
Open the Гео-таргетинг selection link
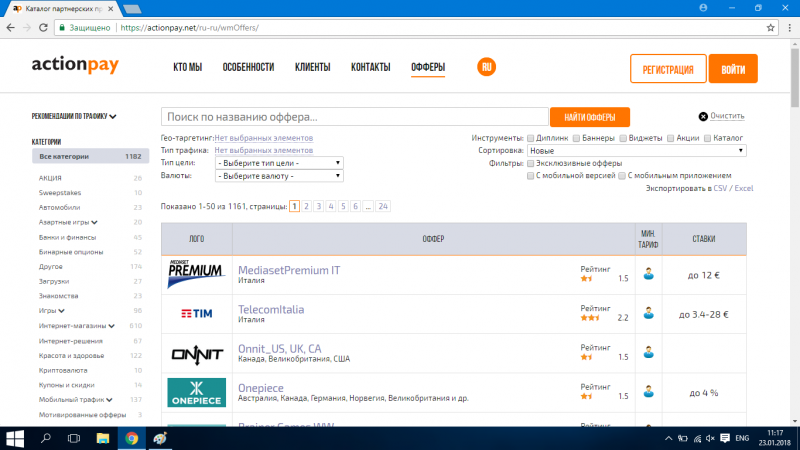[264, 138]
